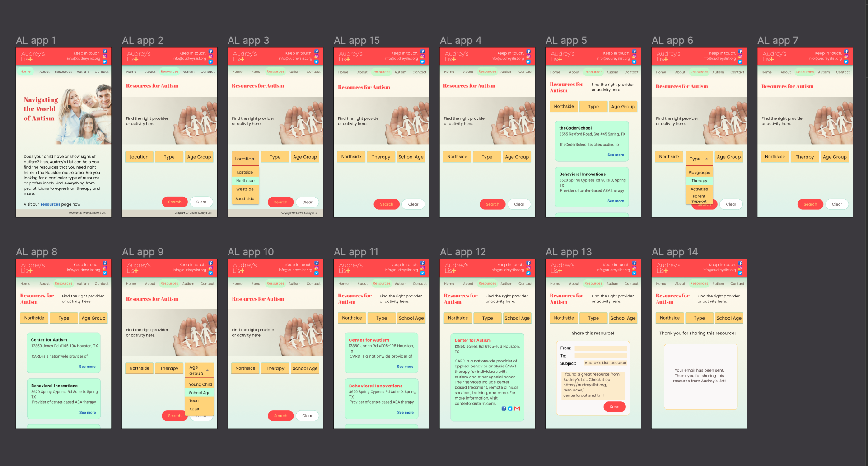This screenshot has height=466, width=868.
Task: Open the Location dropdown in AL app 2
Action: (x=139, y=157)
